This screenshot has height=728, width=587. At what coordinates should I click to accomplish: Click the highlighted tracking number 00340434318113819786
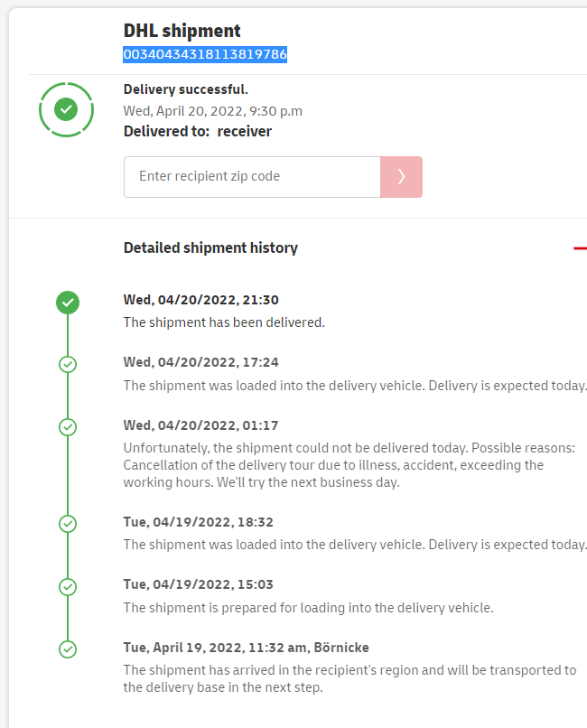tap(205, 54)
